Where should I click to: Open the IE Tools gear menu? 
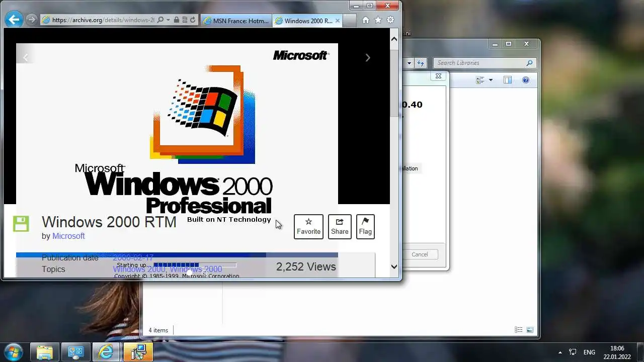pos(390,20)
